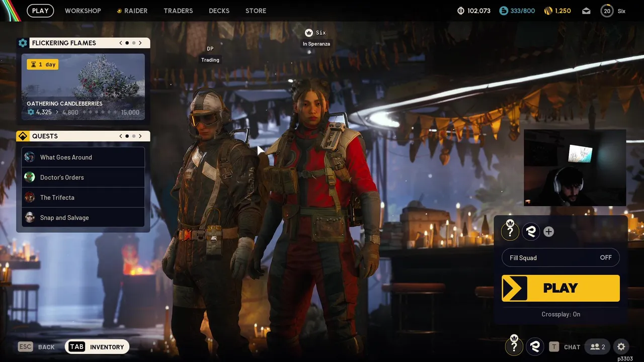The height and width of the screenshot is (362, 644).
Task: Click the Quests header diamond icon
Action: click(23, 136)
